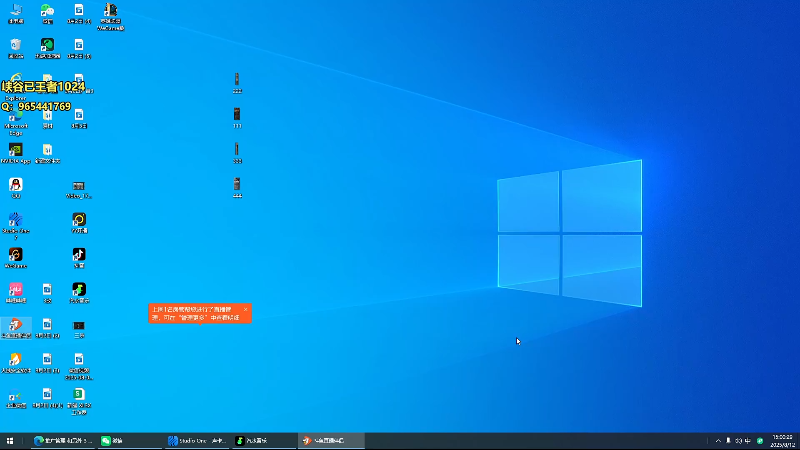Select the Studio One 7 desktop shortcut
This screenshot has width=800, height=450.
point(16,226)
